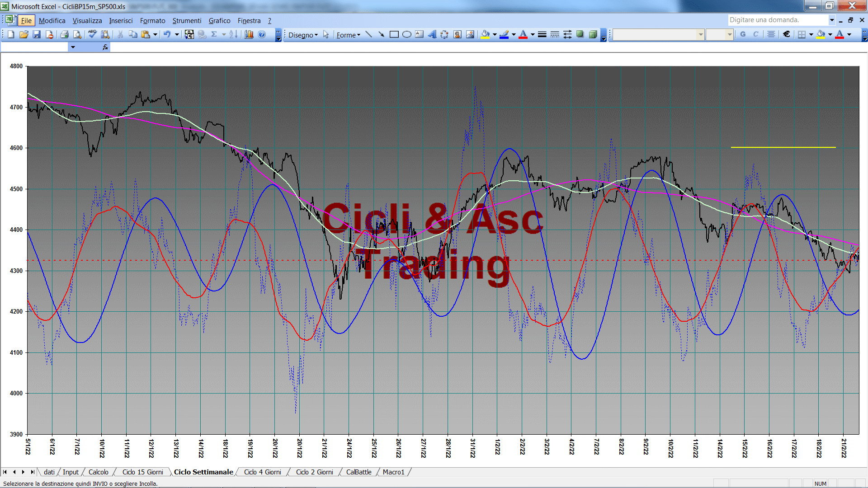
Task: Switch to the Ciclo 15 Giorni sheet
Action: (x=143, y=472)
